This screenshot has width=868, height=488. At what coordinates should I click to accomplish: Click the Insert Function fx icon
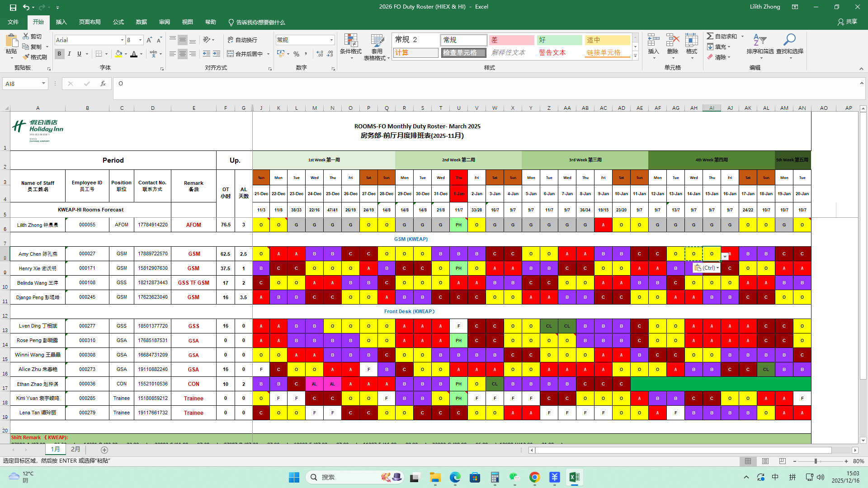coord(103,84)
